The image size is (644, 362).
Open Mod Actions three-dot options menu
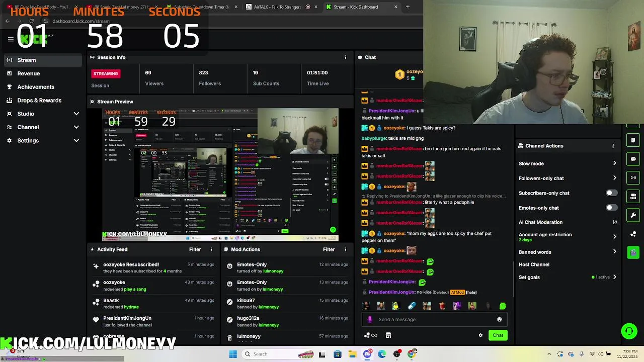tap(345, 249)
